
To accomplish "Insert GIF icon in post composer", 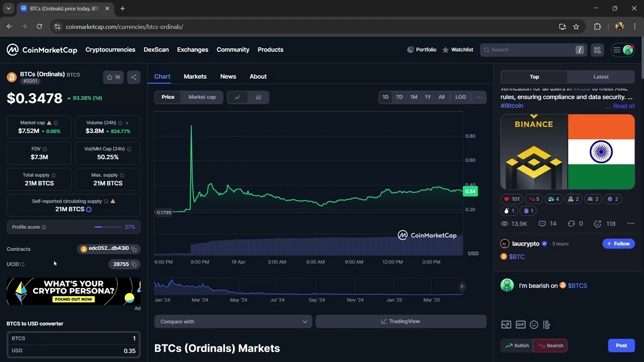I will point(520,325).
